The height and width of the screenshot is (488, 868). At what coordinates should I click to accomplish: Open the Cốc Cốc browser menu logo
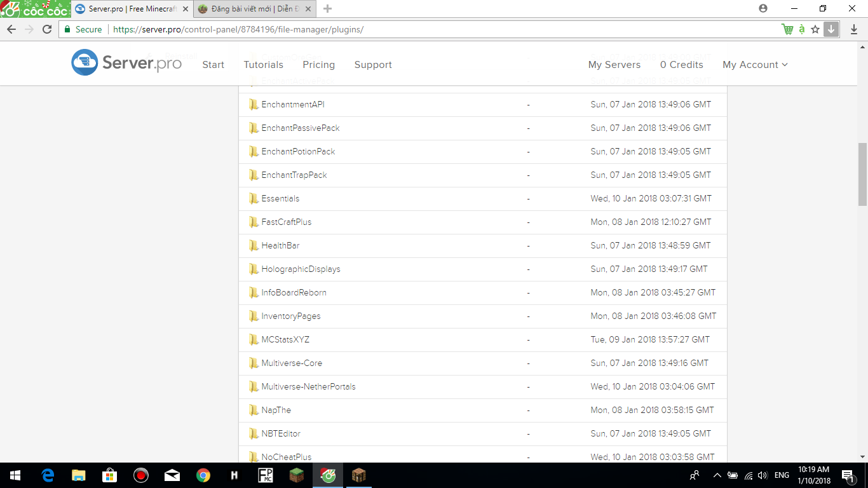point(34,9)
